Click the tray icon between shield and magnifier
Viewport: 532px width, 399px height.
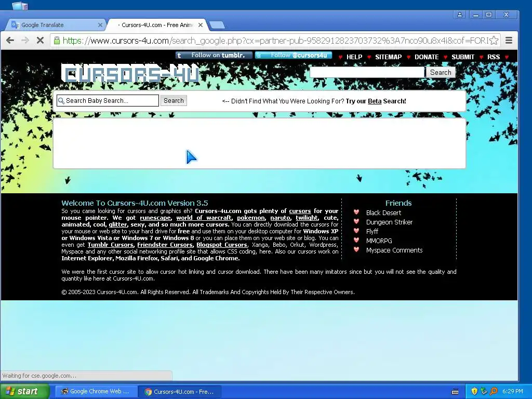pos(484,391)
